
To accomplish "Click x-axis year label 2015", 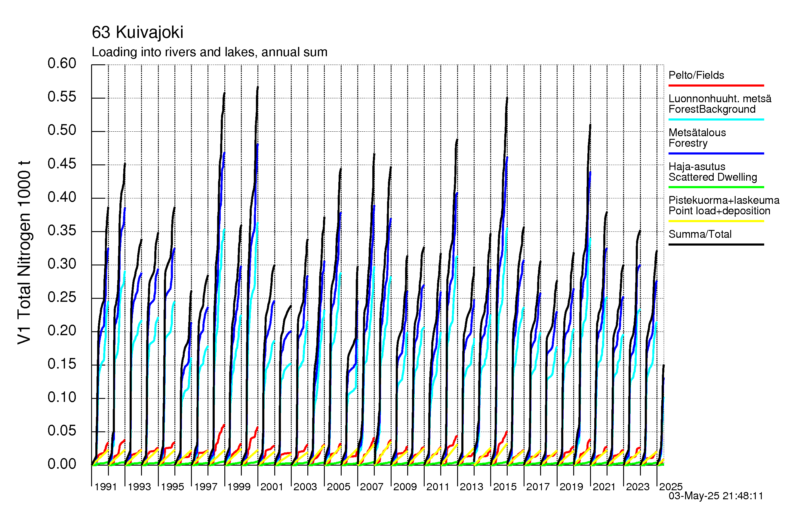I will [x=505, y=487].
